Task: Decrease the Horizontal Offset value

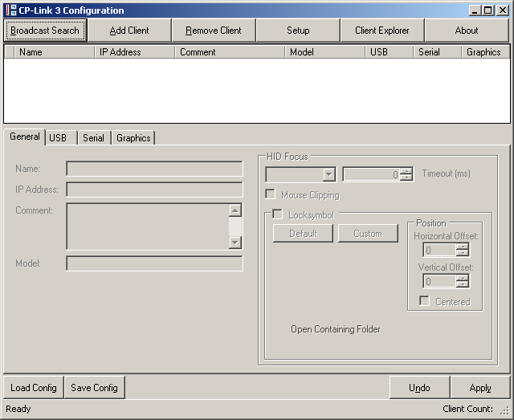Action: (463, 253)
